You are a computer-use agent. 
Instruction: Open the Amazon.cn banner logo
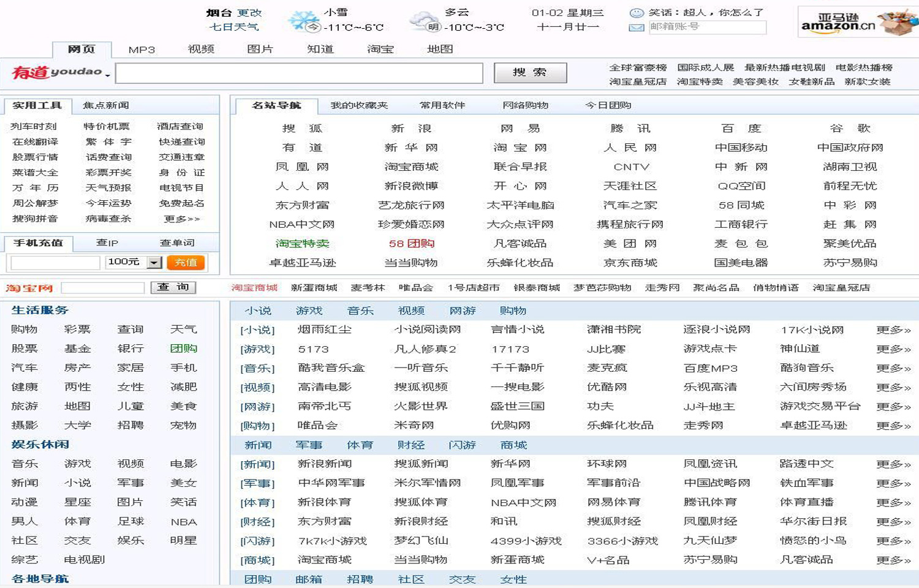[x=858, y=22]
